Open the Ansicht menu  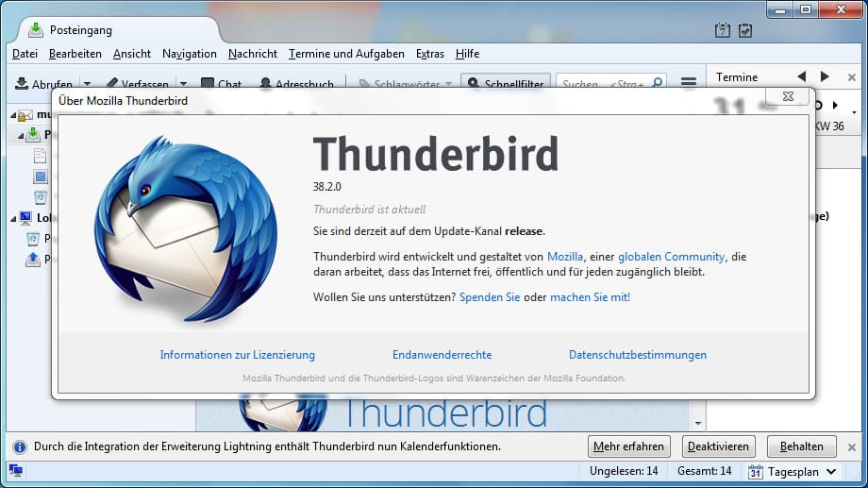click(132, 54)
